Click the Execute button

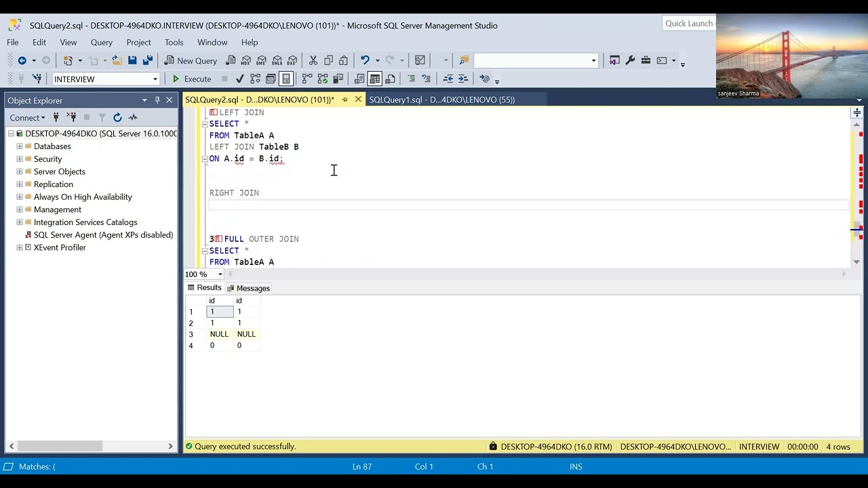(191, 79)
